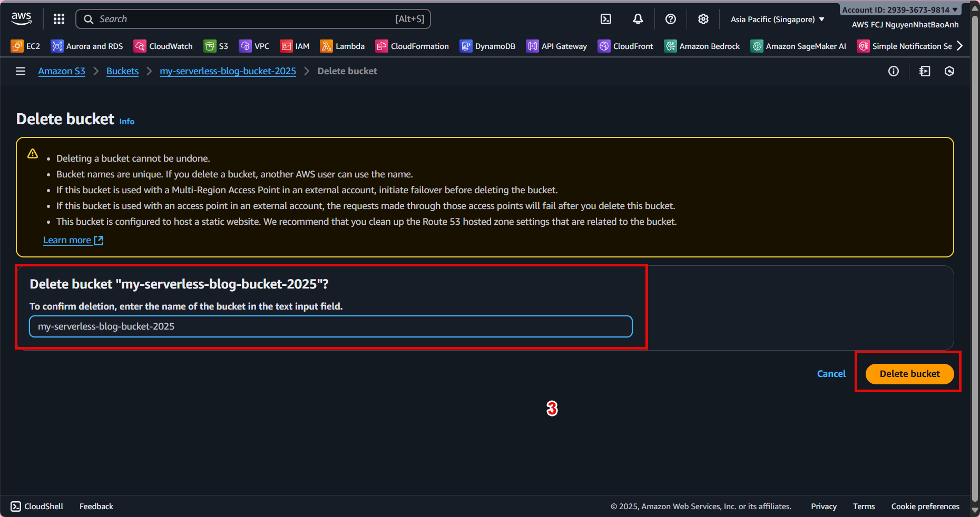Open the info panel icon

point(894,71)
